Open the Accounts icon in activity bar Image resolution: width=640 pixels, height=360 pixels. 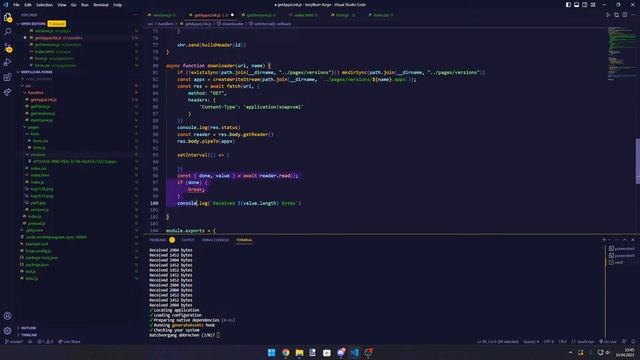(x=7, y=316)
